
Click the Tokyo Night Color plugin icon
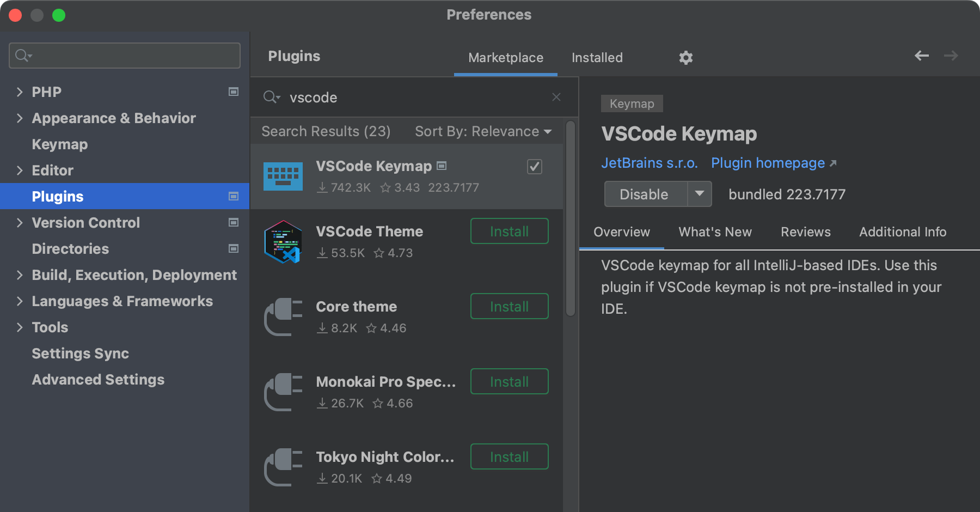(282, 467)
